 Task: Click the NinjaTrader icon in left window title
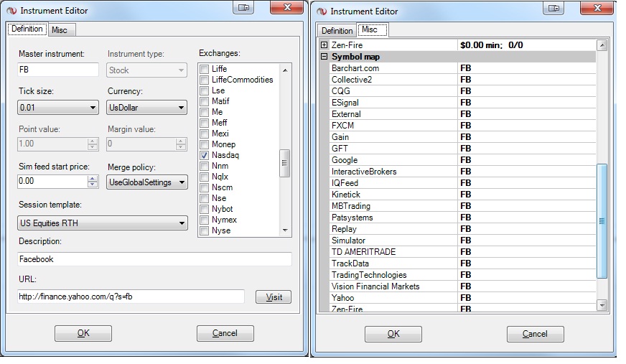(11, 11)
